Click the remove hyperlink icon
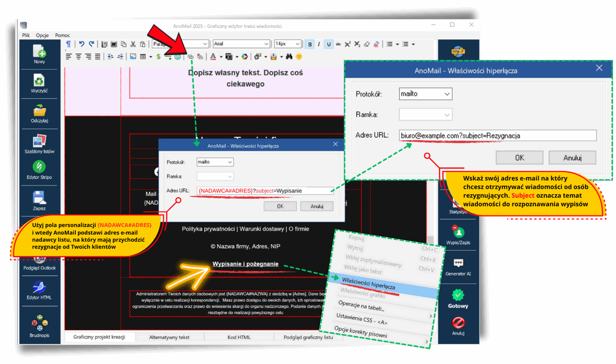This screenshot has height=364, width=616. click(200, 56)
